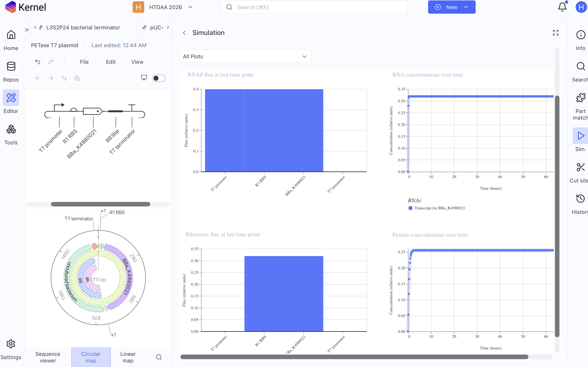Toggle the switch next to presentation icon
Image resolution: width=588 pixels, height=367 pixels.
159,78
